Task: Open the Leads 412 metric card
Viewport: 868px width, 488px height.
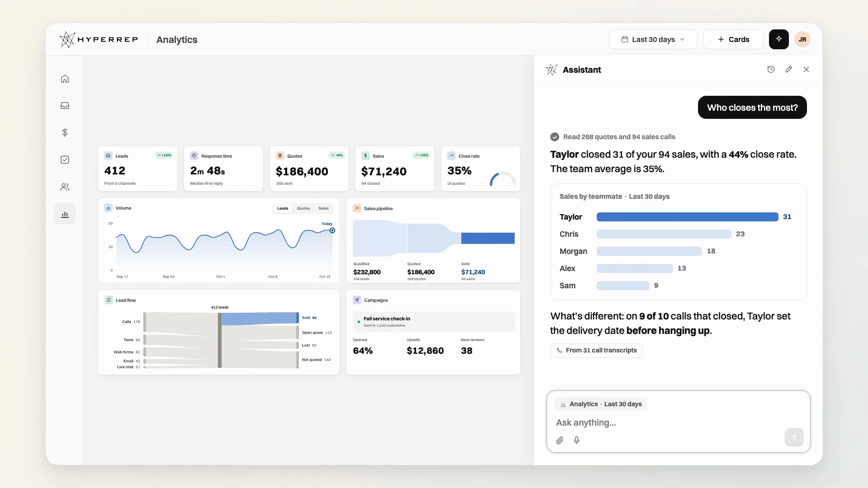Action: 137,169
